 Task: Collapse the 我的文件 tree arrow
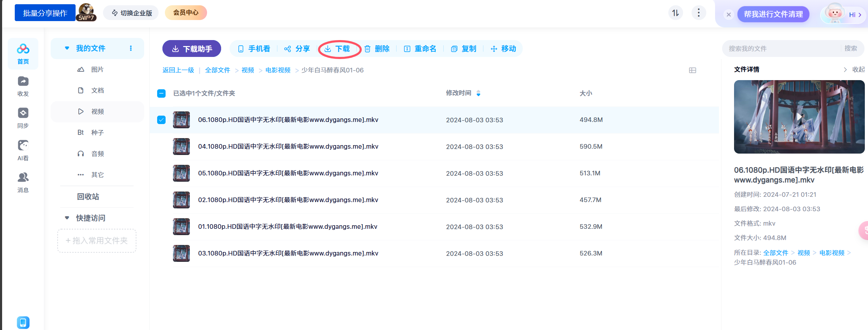pyautogui.click(x=67, y=48)
